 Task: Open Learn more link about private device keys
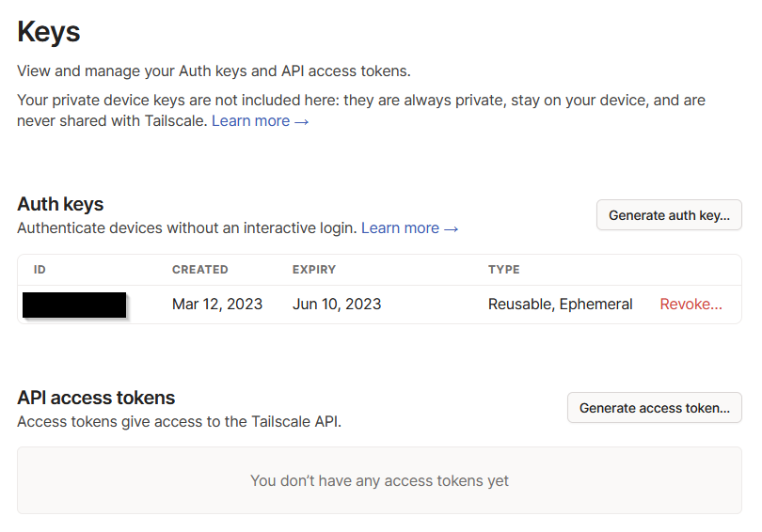click(260, 120)
